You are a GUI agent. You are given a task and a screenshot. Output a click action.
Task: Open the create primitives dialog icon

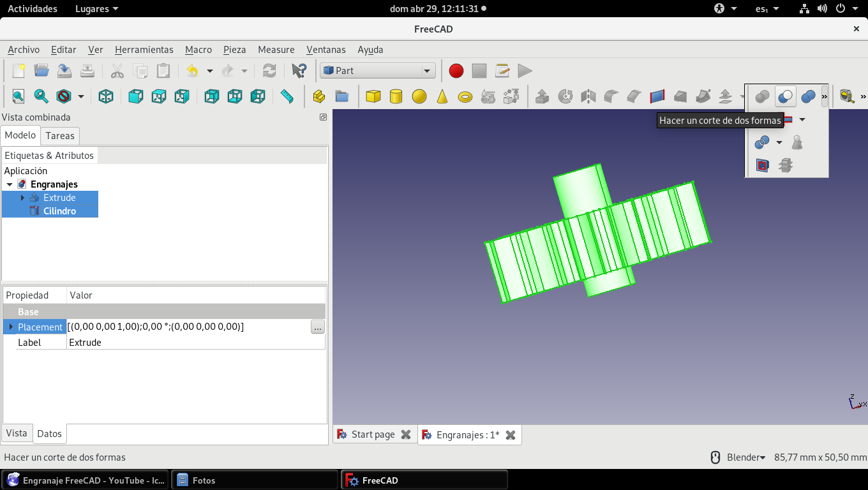488,96
